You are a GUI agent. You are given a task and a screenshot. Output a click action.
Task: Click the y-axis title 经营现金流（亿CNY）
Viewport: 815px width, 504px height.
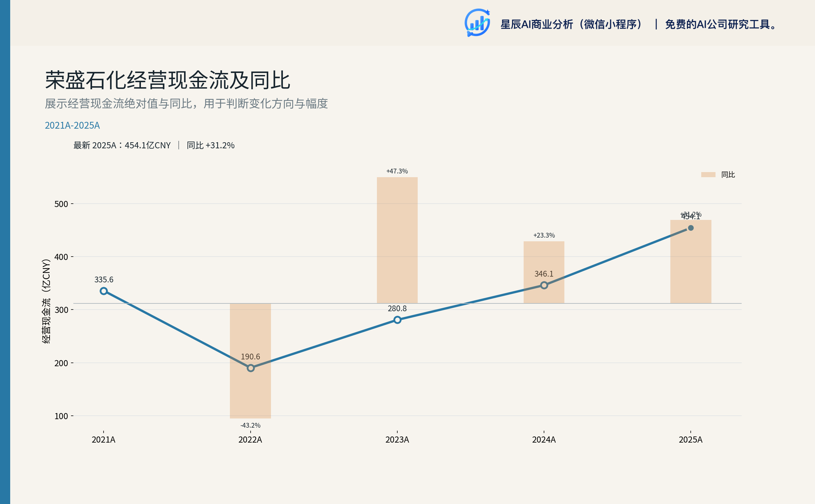click(x=46, y=301)
